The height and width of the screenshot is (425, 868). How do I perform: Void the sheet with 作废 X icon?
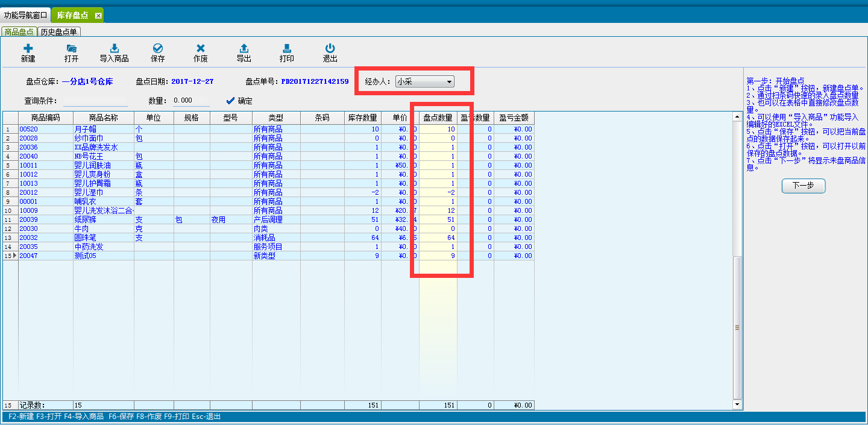[201, 49]
